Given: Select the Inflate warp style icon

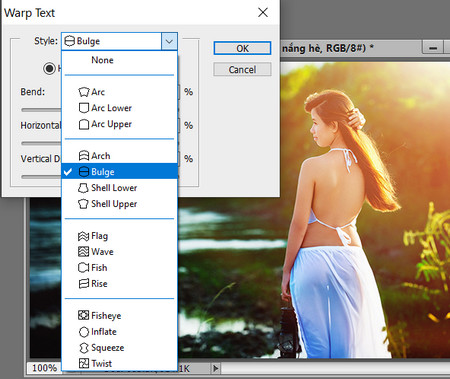Looking at the screenshot, I should [83, 332].
